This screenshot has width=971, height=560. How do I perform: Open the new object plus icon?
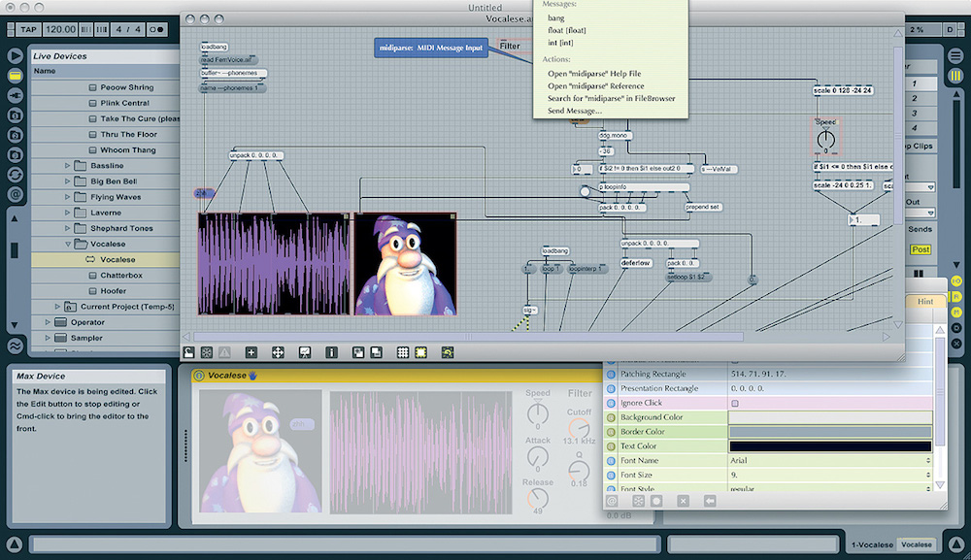[x=251, y=352]
